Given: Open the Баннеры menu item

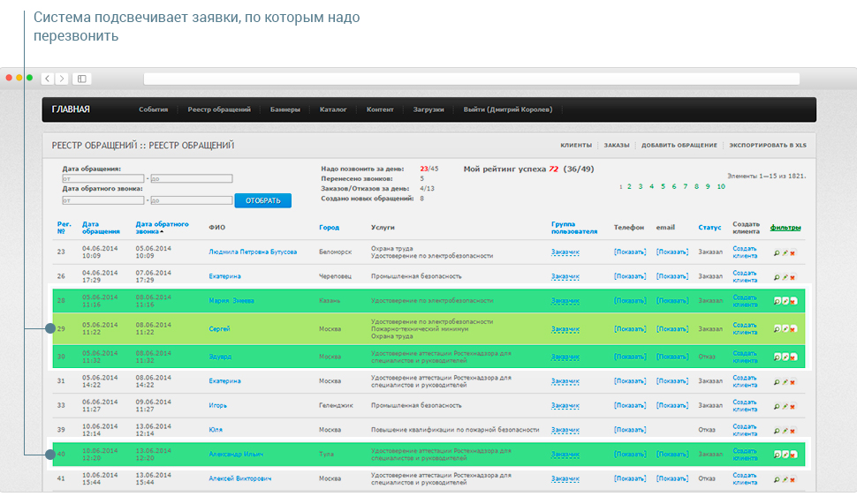Looking at the screenshot, I should coord(285,109).
